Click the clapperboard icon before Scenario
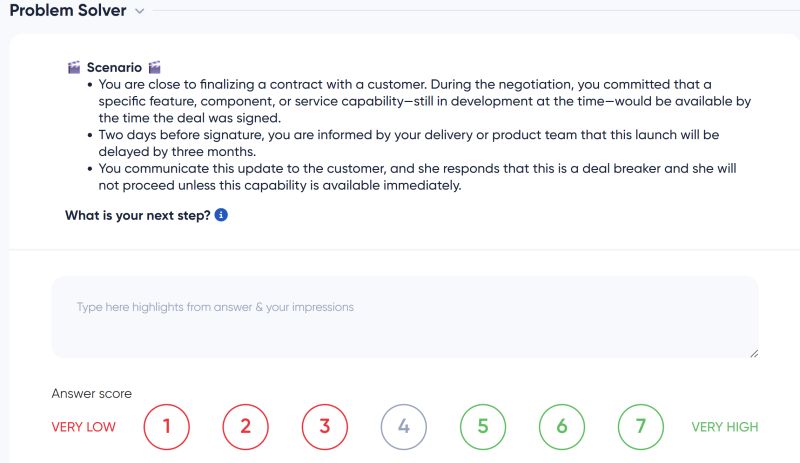 tap(74, 68)
